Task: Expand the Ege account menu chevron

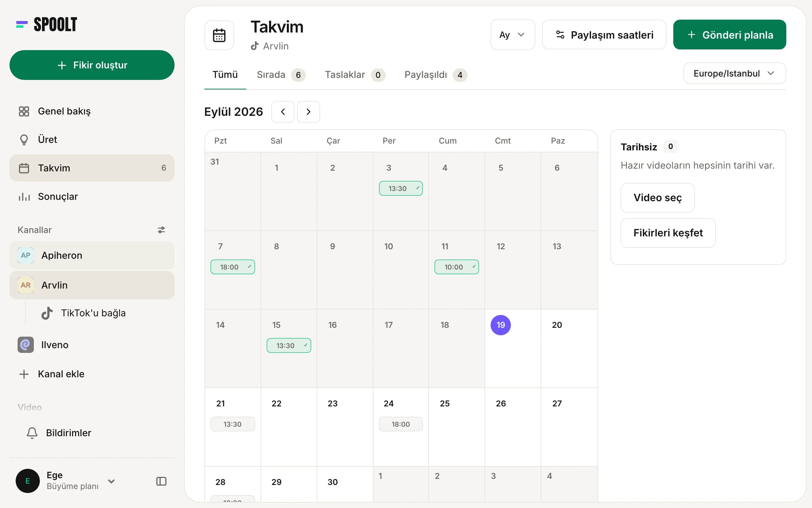Action: click(111, 481)
